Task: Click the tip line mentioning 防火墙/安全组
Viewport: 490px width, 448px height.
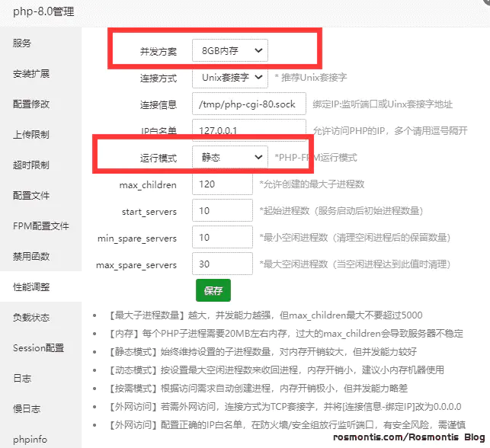Action: click(x=287, y=425)
